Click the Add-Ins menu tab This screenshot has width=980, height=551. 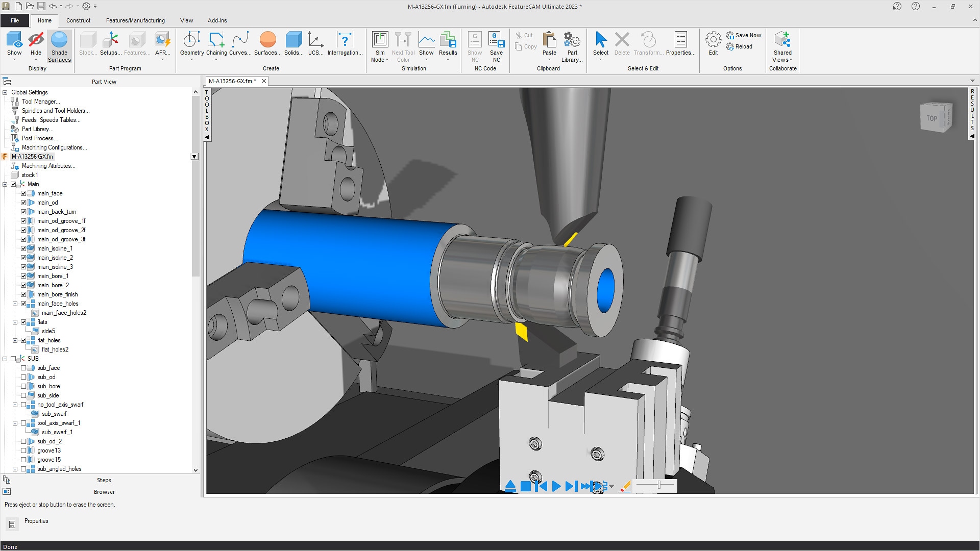tap(217, 20)
